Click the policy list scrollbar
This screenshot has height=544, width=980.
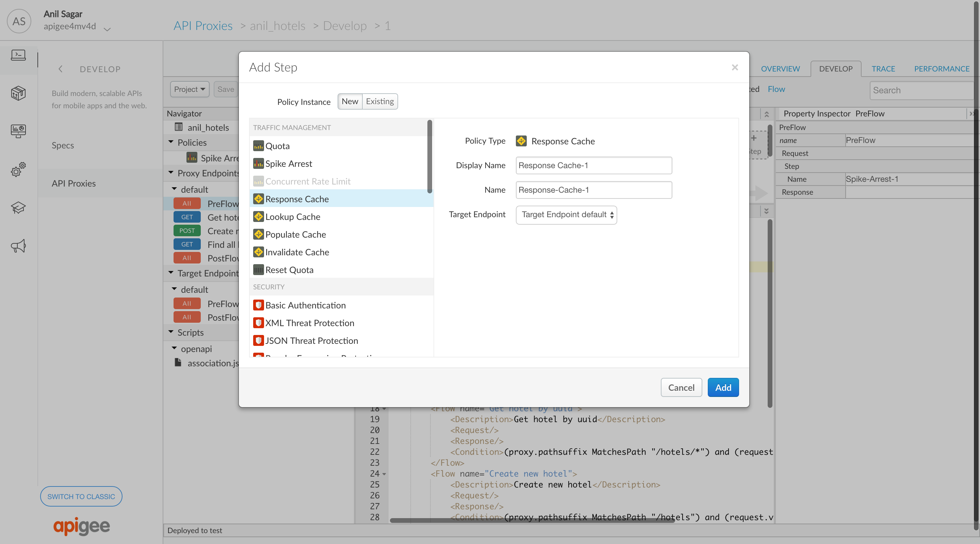coord(429,157)
